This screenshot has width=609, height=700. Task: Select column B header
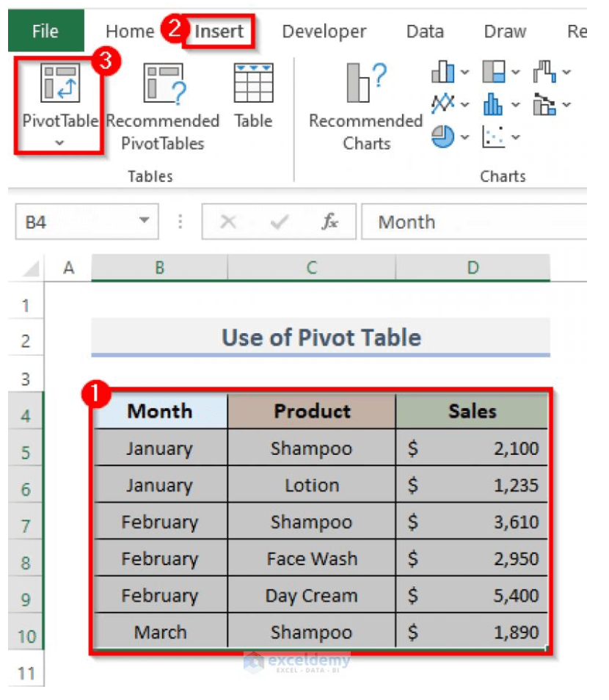point(159,268)
